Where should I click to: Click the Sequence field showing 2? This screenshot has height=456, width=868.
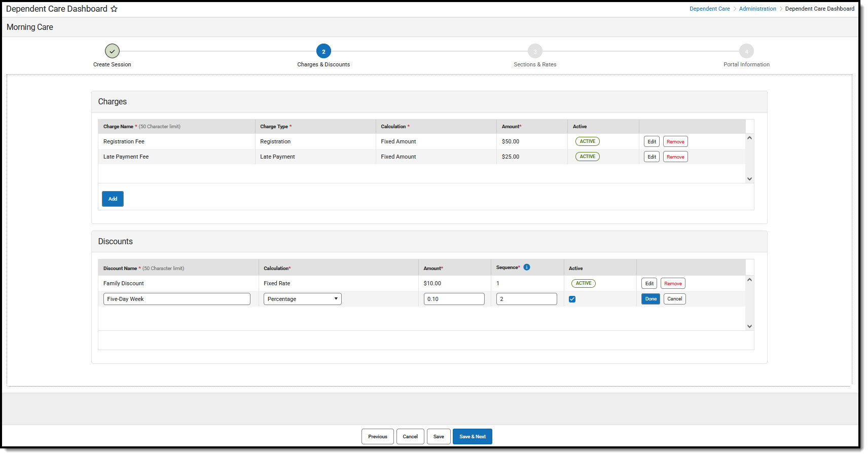click(x=527, y=299)
